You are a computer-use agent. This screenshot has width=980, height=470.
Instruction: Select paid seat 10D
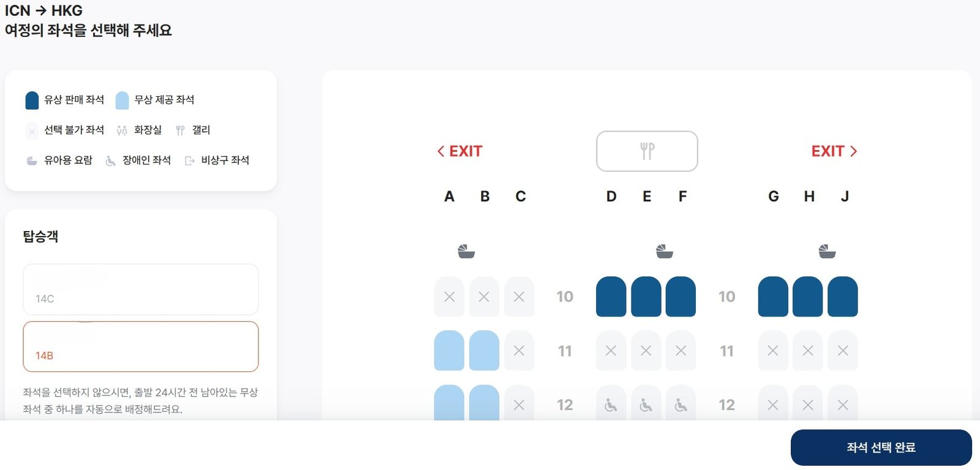pos(611,297)
